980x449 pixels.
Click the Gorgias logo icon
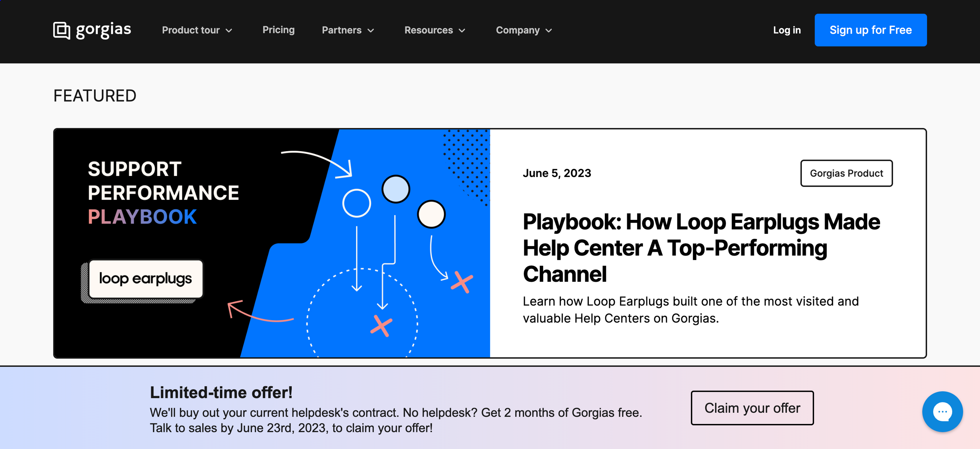click(62, 30)
